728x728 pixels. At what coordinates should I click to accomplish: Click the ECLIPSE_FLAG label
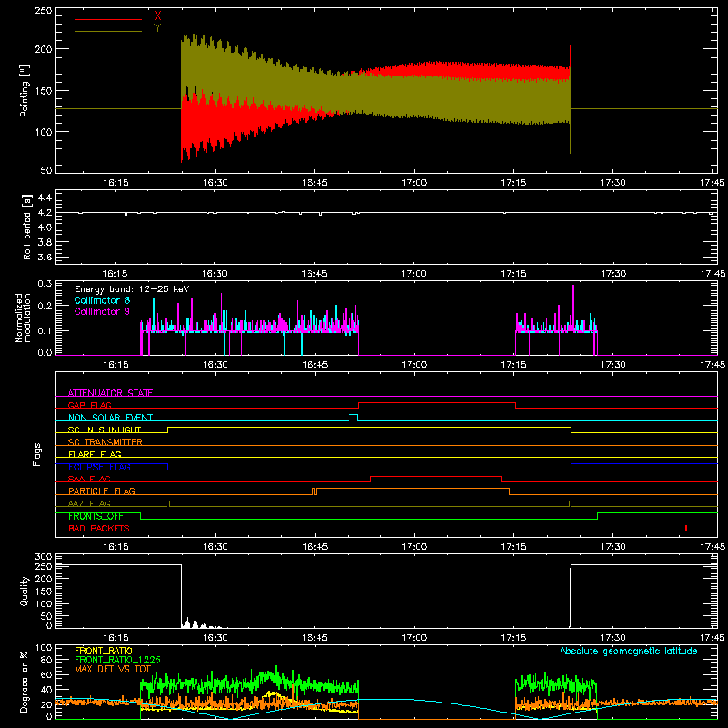pyautogui.click(x=99, y=467)
